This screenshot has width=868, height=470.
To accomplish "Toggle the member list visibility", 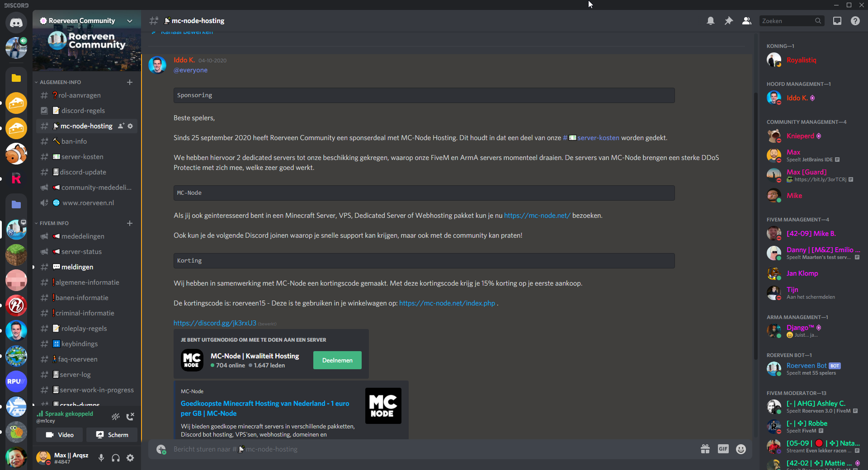I will tap(747, 21).
